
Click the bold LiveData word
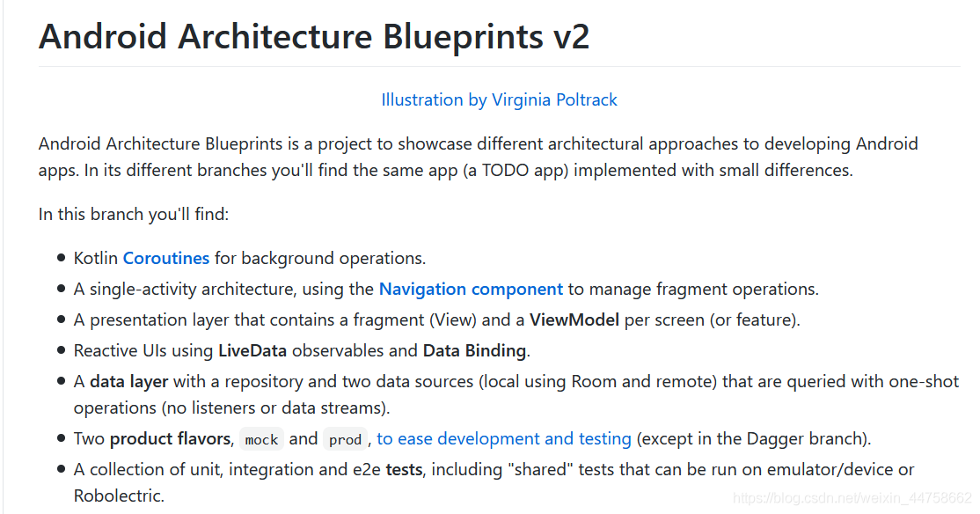pyautogui.click(x=252, y=351)
